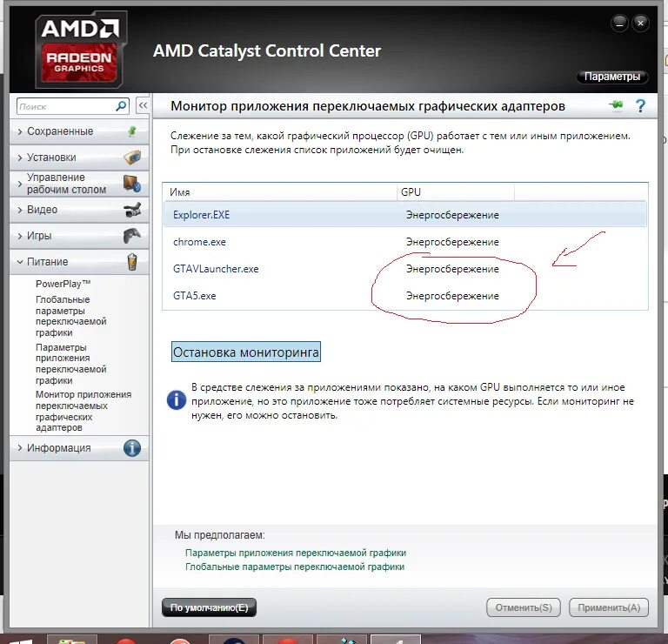Click Остановка мониторинга button

(x=246, y=352)
